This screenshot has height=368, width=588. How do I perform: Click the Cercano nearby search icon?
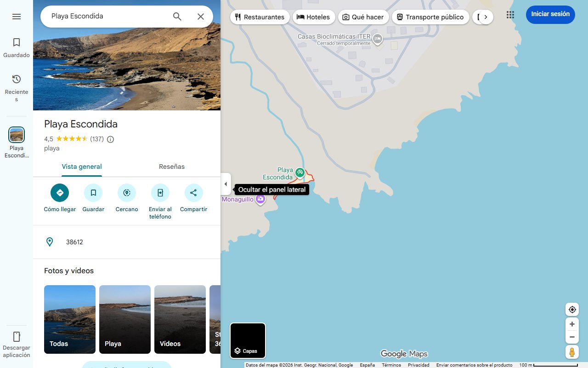[x=127, y=193]
